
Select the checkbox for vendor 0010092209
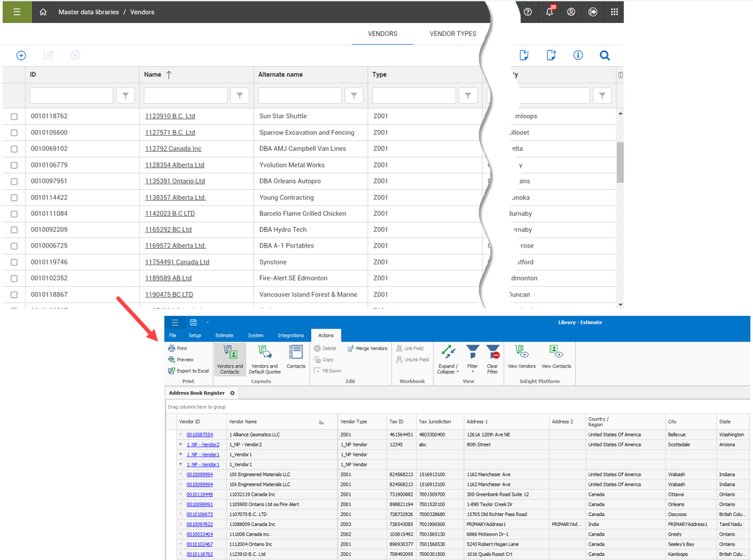13,229
